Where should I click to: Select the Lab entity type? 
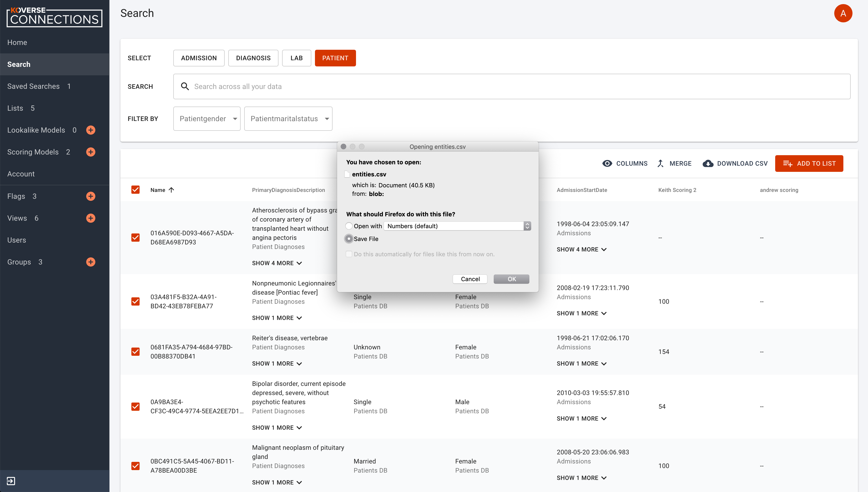[296, 58]
